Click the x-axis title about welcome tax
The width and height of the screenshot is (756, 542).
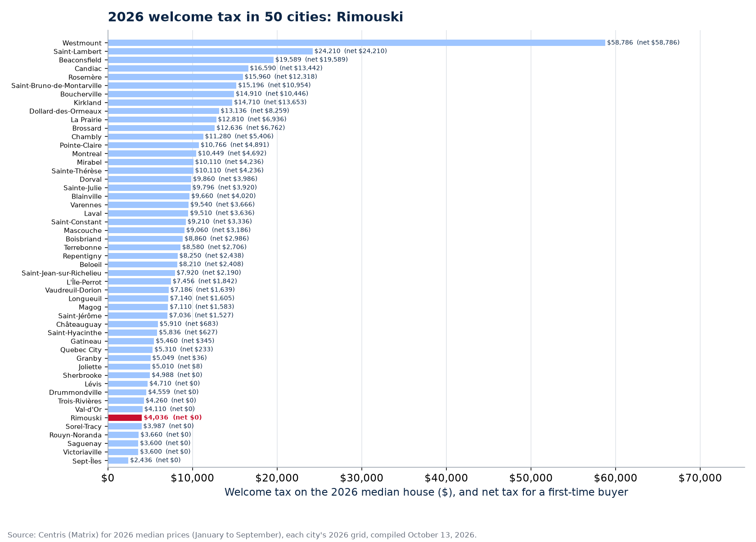click(x=426, y=492)
